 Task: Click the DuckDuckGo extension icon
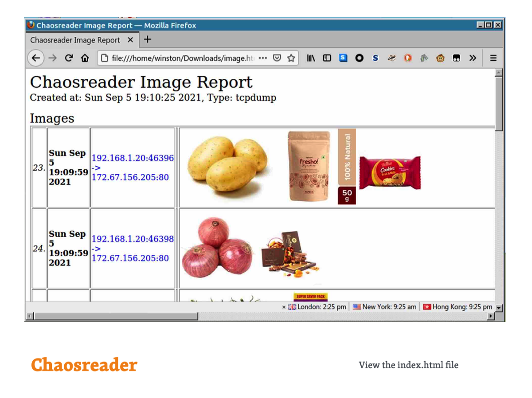coord(407,58)
